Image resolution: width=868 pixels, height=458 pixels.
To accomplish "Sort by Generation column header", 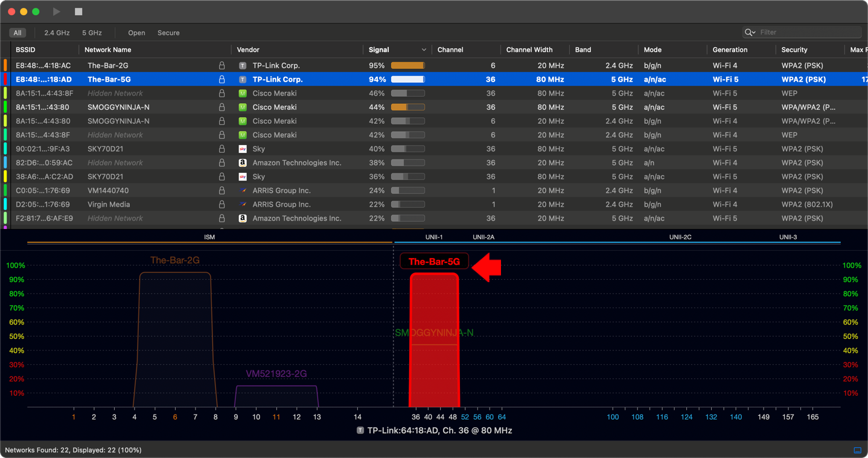I will 730,50.
